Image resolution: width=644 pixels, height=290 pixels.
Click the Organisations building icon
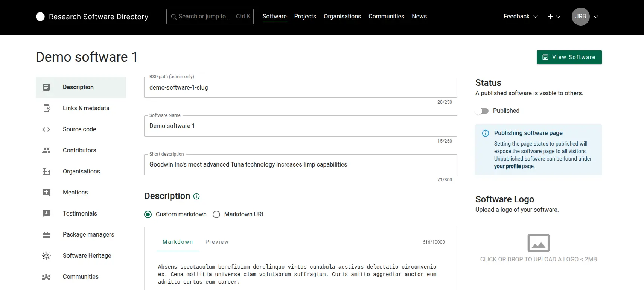click(x=46, y=172)
